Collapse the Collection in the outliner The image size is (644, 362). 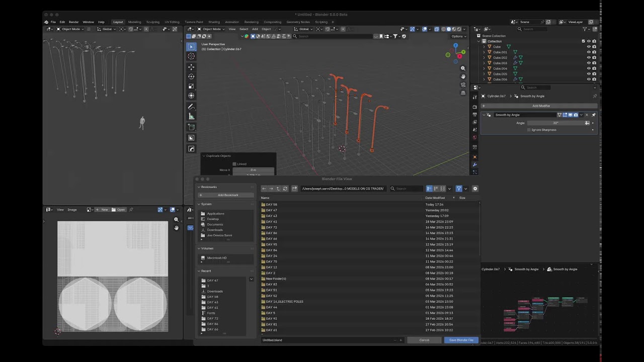coord(479,41)
